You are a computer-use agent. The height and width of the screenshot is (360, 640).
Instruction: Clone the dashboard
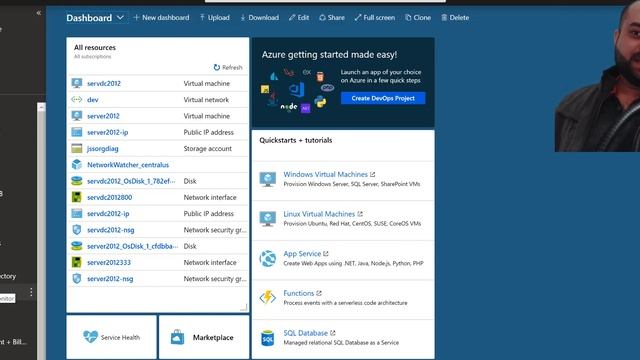pyautogui.click(x=418, y=18)
